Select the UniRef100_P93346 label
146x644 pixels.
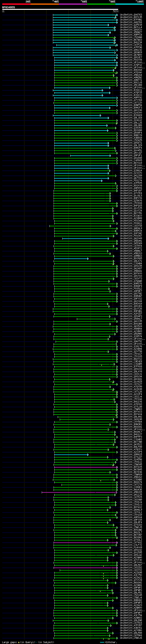(x=131, y=221)
